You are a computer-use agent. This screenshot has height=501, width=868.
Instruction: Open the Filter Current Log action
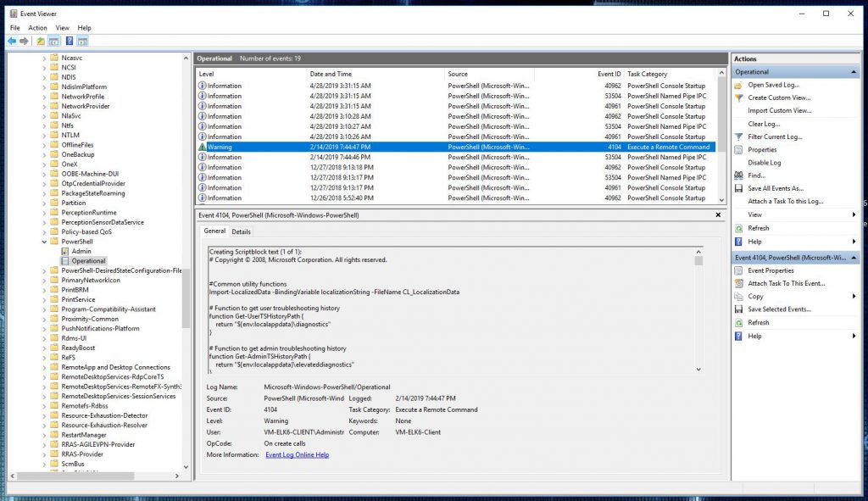point(776,136)
